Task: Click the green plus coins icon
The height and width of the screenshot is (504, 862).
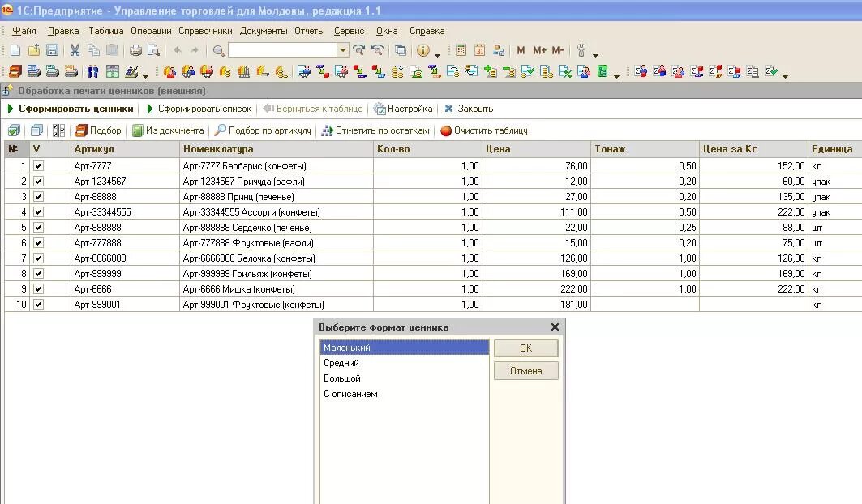Action: 491,71
